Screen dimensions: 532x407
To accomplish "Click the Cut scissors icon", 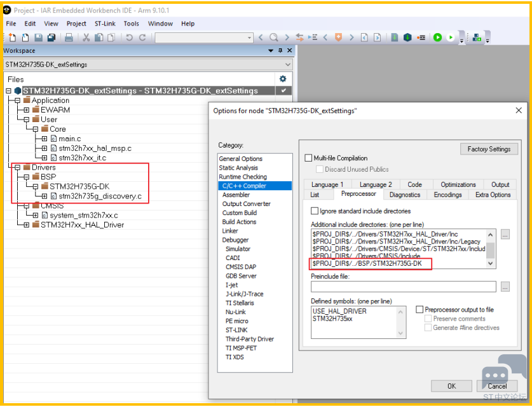I will coord(86,38).
